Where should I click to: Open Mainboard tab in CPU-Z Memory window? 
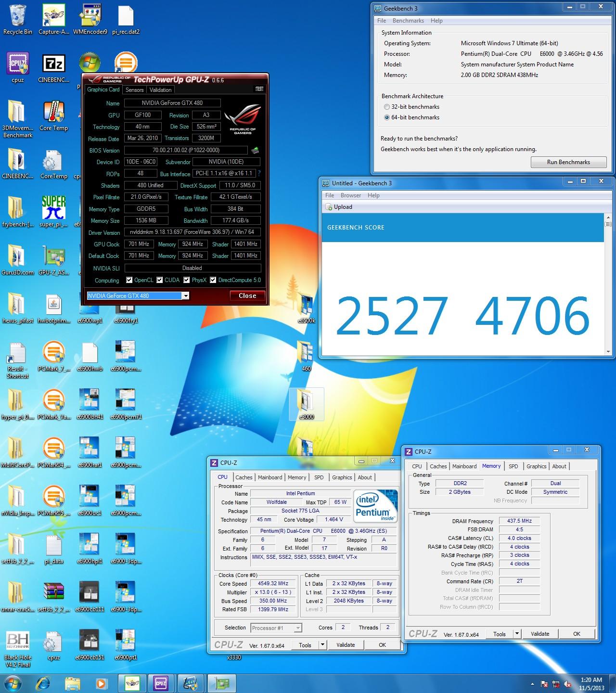pyautogui.click(x=464, y=466)
